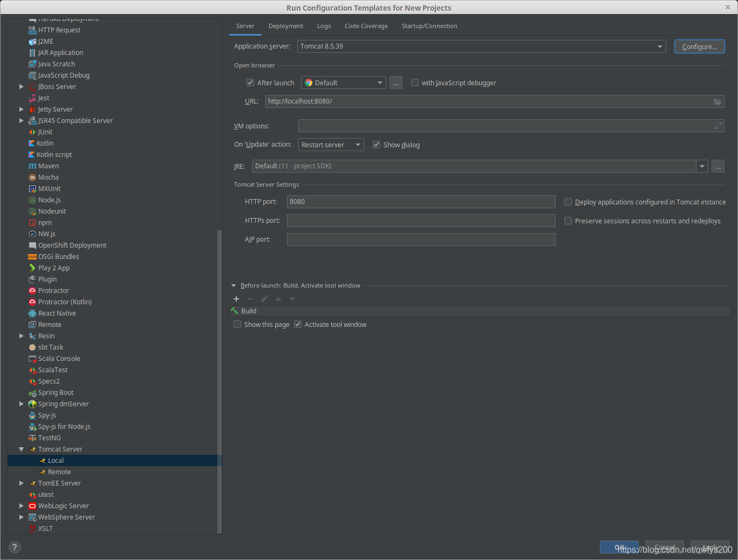Collapse the Tomcat Server node
Image resolution: width=738 pixels, height=560 pixels.
(x=22, y=449)
